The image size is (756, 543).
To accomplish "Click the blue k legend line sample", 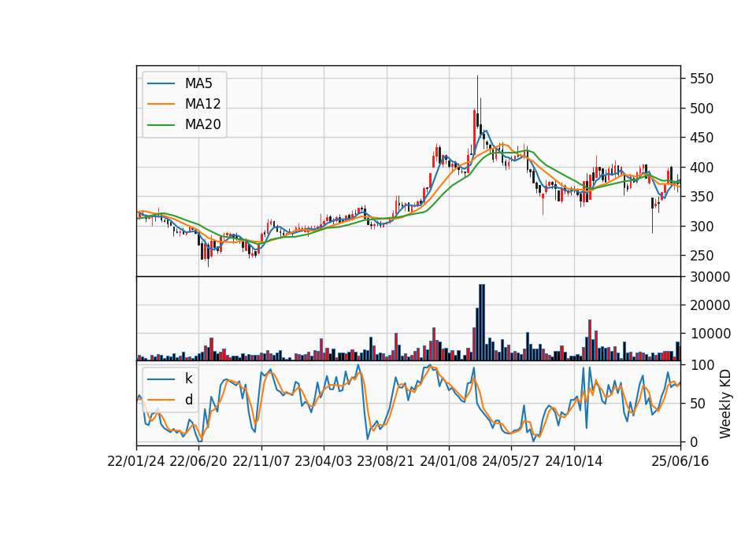I will point(161,379).
